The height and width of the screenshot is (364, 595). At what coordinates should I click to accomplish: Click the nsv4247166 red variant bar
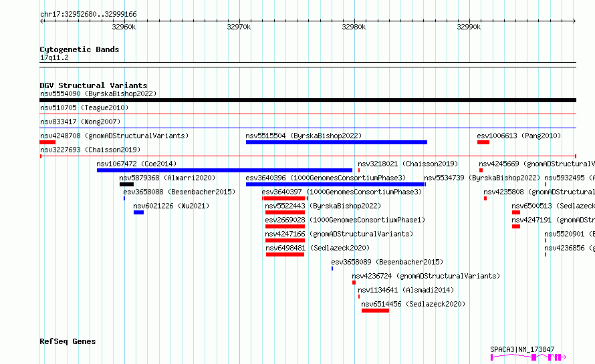[285, 240]
